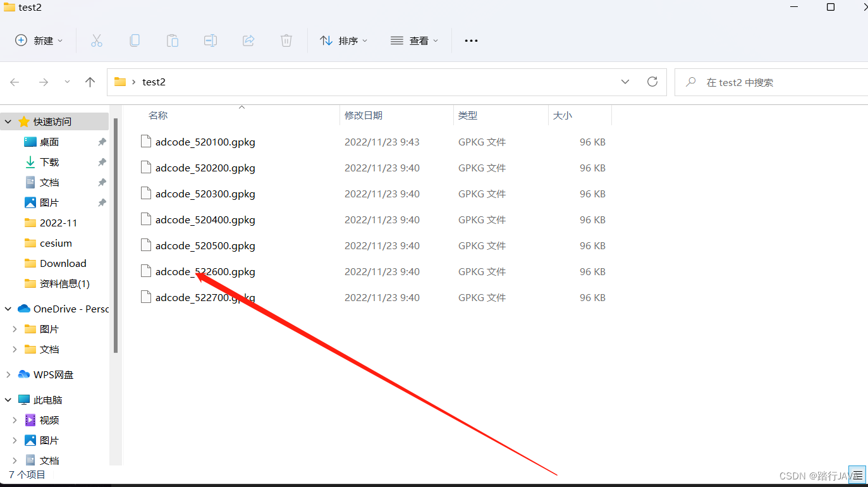The width and height of the screenshot is (868, 487).
Task: Go back with the back arrow
Action: [x=15, y=82]
